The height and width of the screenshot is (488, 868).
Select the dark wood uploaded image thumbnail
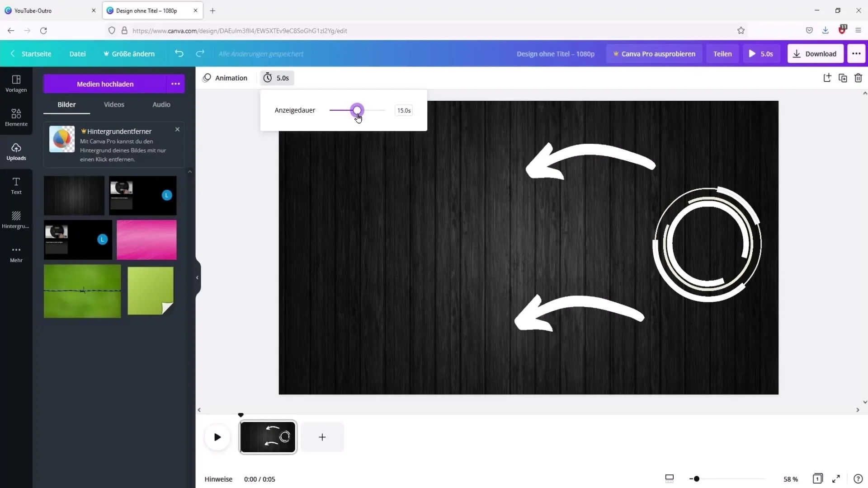click(x=74, y=195)
